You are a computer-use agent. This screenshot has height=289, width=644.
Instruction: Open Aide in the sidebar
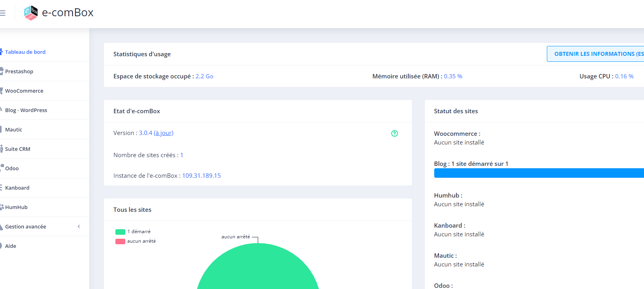coord(11,246)
